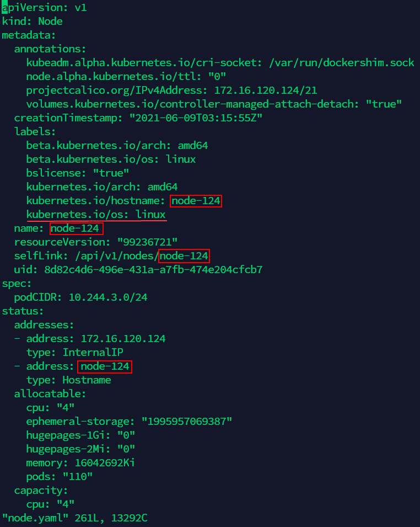Click the underlined kubernetes.io/os: linux line
Image resolution: width=420 pixels, height=527 pixels.
(96, 215)
